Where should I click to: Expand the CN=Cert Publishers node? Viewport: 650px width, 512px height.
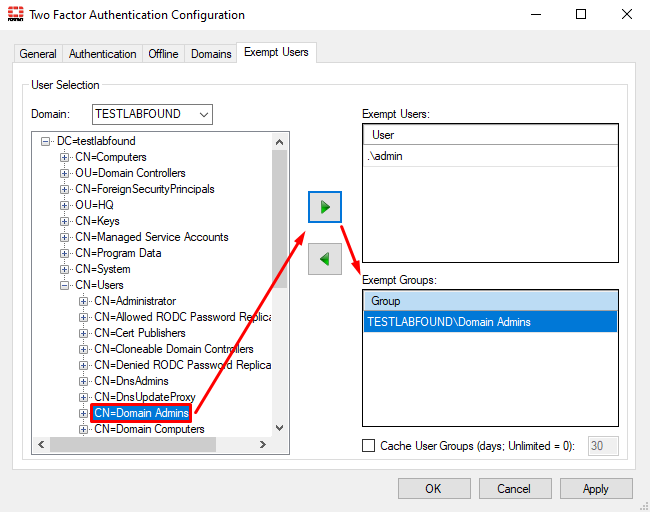(83, 333)
